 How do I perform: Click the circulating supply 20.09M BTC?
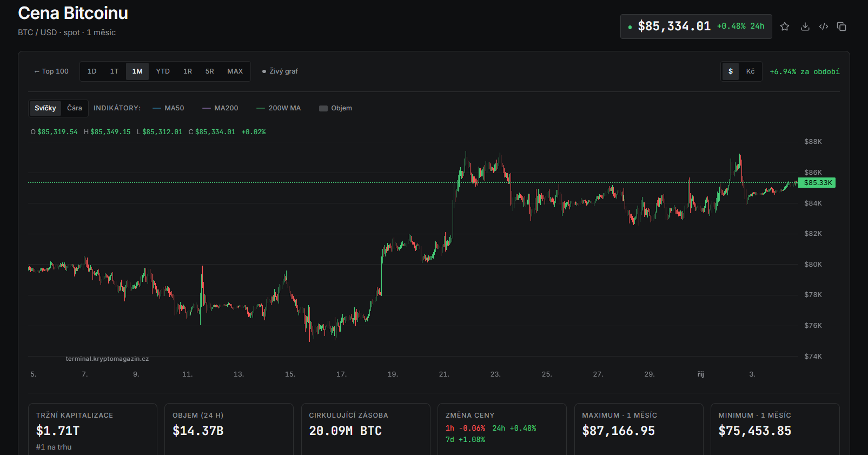[346, 431]
